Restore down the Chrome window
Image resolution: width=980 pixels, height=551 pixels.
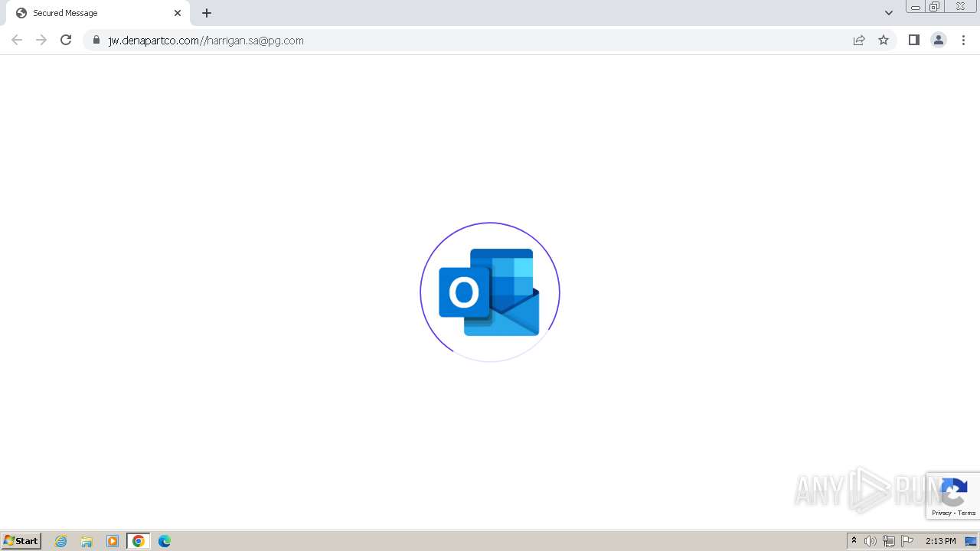tap(935, 6)
